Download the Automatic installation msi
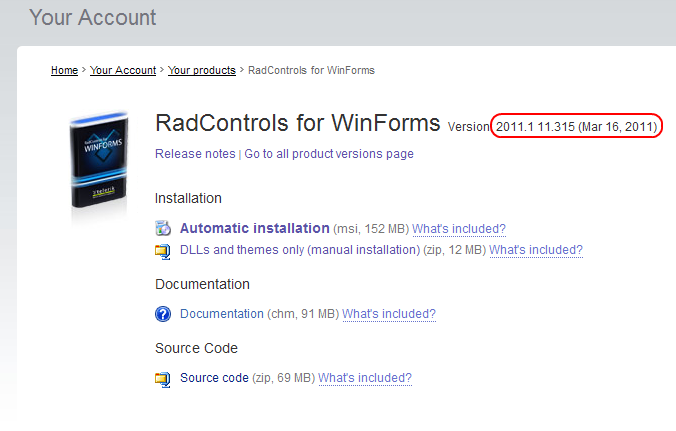676x431 pixels. coord(254,228)
